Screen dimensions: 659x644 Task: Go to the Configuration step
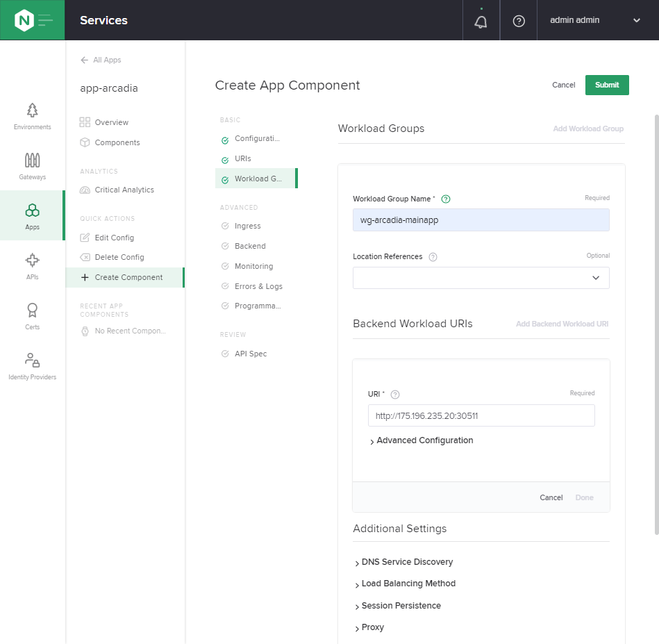(x=256, y=139)
